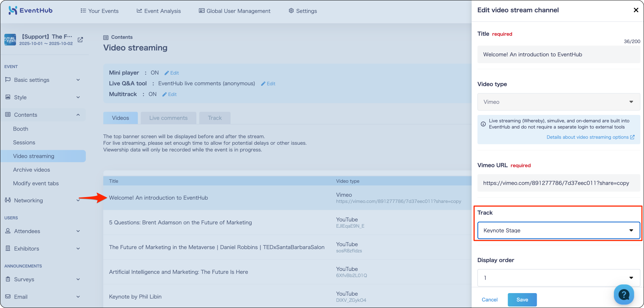Screen dimensions: 644x308
Task: Click the Surveys clipboard icon
Action: coord(8,279)
